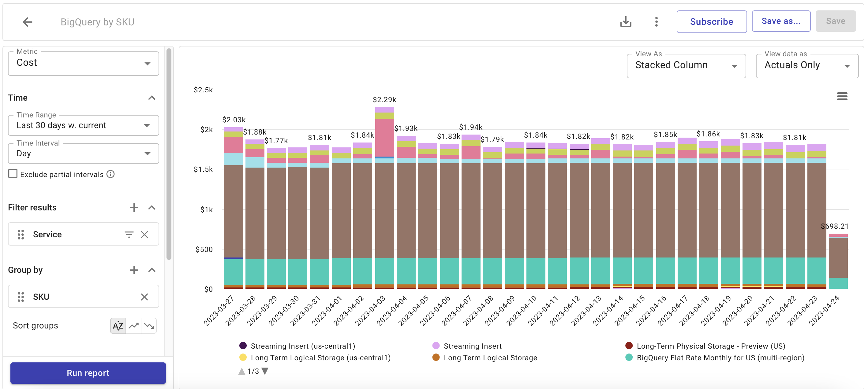The image size is (868, 389).
Task: Enable Exclude partial intervals checkbox
Action: pyautogui.click(x=13, y=173)
